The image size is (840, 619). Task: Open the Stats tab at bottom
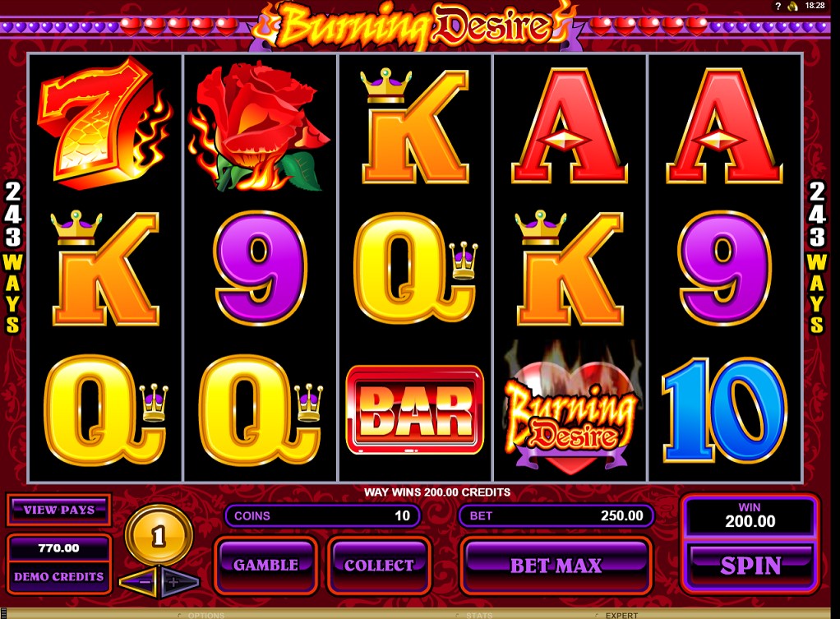click(479, 615)
